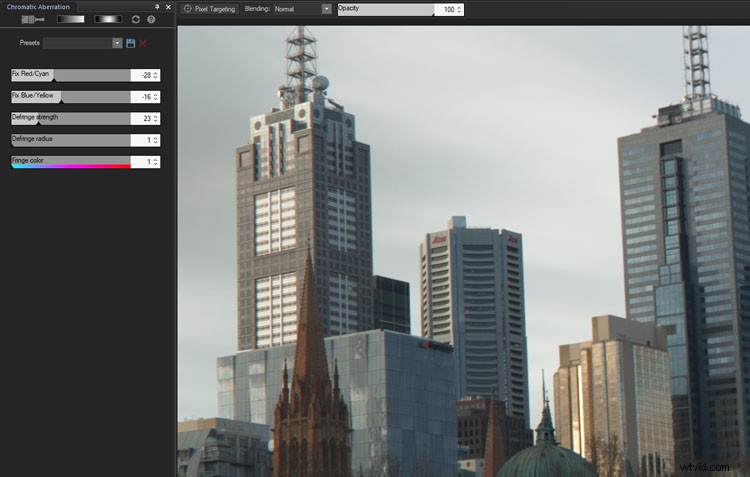Viewport: 750px width, 477px height.
Task: Delete preset with the red X
Action: point(143,43)
